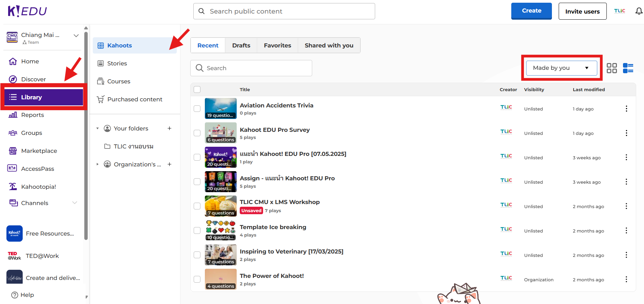Image resolution: width=644 pixels, height=304 pixels.
Task: Expand the Organization's folders tree
Action: [x=98, y=164]
